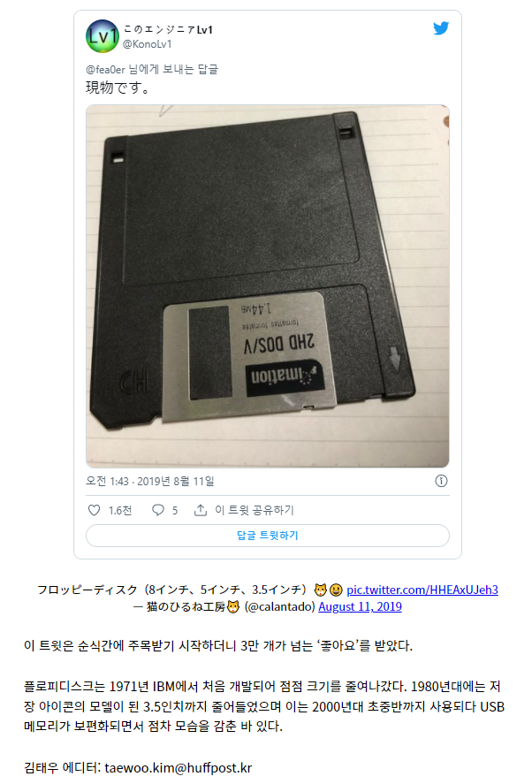Click the share upload arrow icon

pos(201,510)
